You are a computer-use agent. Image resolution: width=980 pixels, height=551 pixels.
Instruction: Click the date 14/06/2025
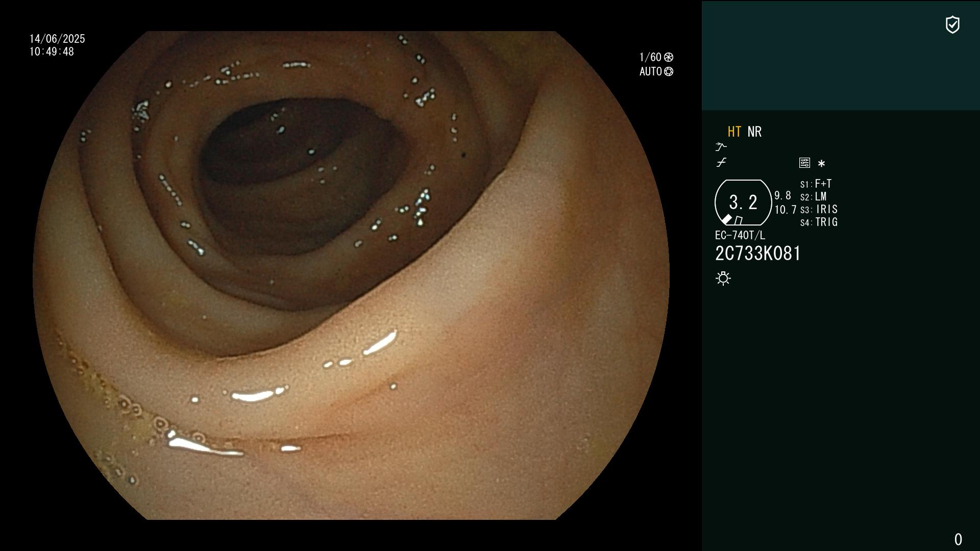pos(57,39)
